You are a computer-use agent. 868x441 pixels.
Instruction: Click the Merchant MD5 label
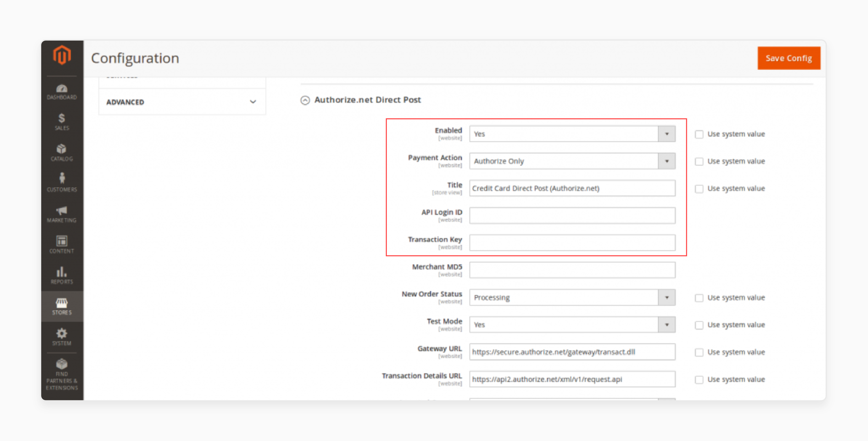click(437, 267)
